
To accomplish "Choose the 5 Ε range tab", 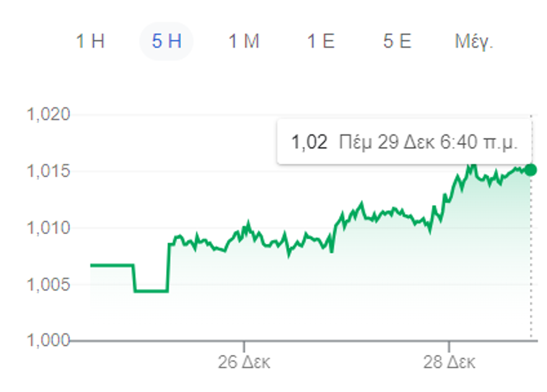I will click(x=397, y=42).
